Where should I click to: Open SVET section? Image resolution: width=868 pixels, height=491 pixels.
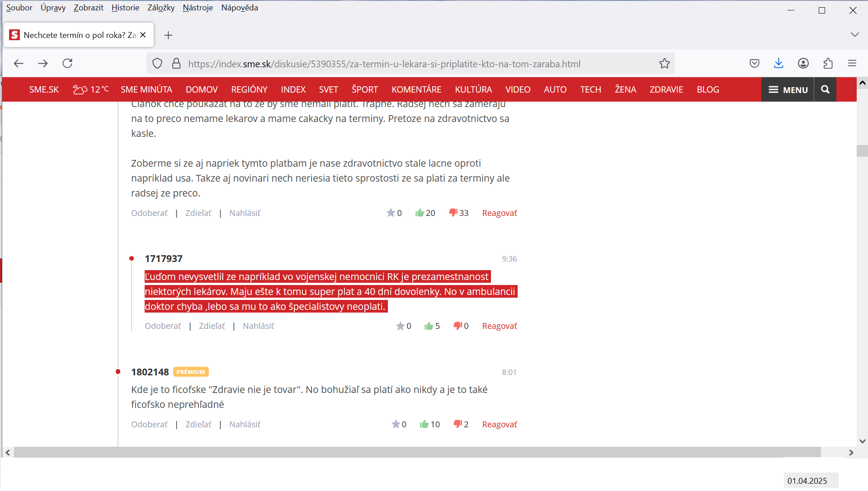(x=328, y=89)
